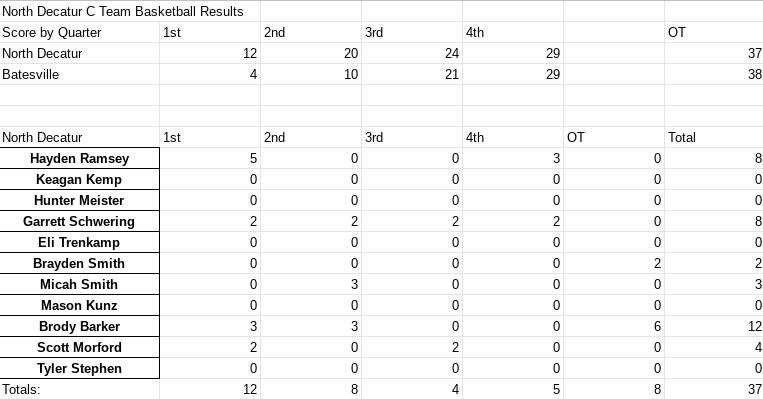Screen dimensions: 763x399
Task: Select the Totals: label cell
Action: click(x=79, y=389)
